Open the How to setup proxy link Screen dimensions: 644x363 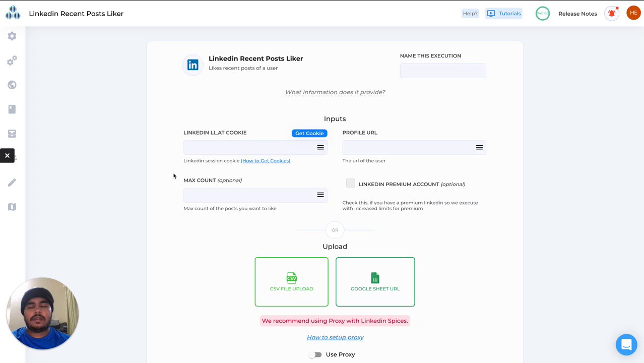coord(335,337)
